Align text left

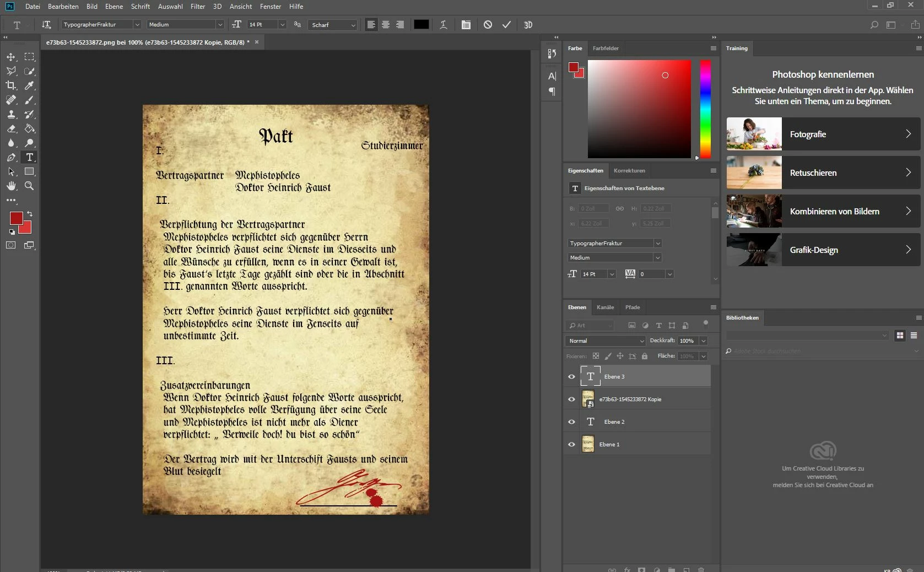point(371,25)
